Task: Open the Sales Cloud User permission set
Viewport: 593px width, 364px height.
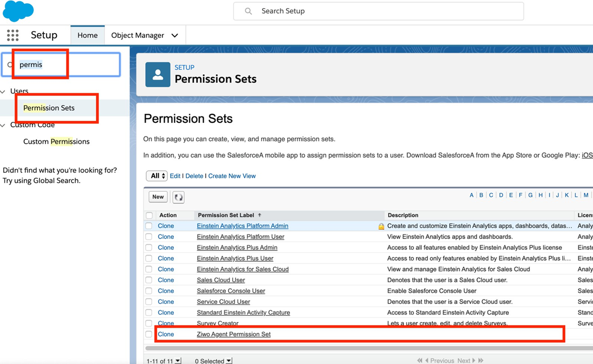Action: coord(221,280)
